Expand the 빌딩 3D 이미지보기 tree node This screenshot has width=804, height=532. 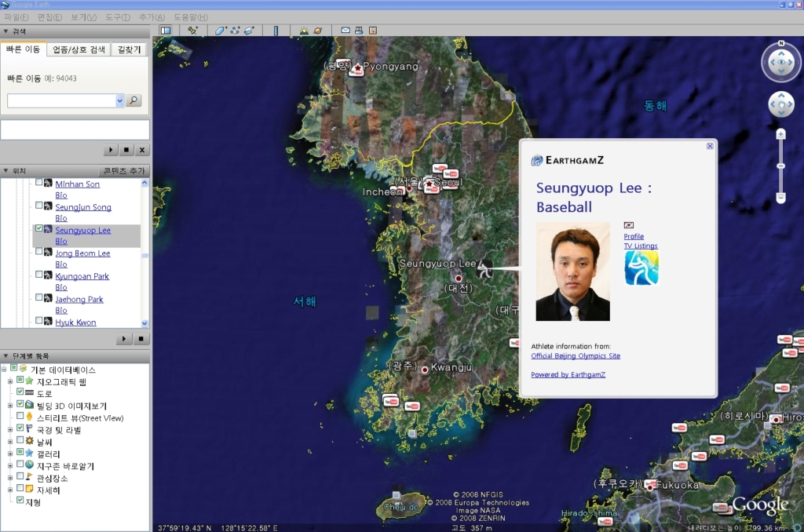pos(9,406)
